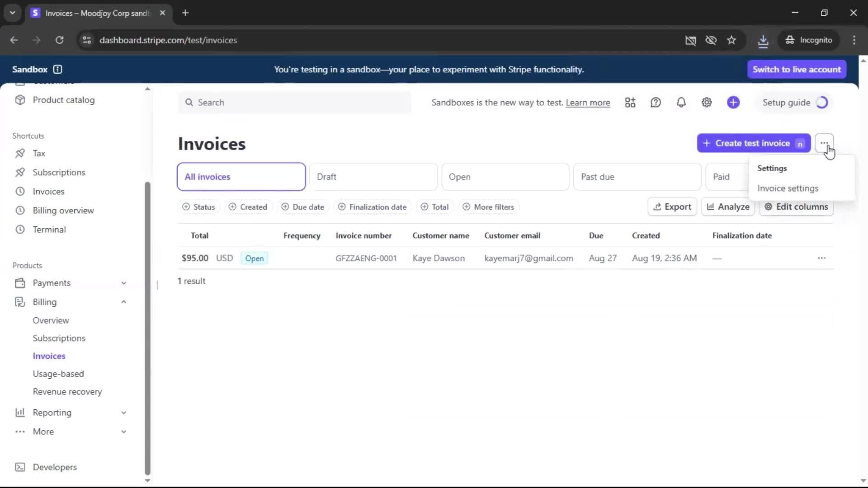Viewport: 868px width, 488px height.
Task: Click Switch to live account
Action: pos(797,69)
